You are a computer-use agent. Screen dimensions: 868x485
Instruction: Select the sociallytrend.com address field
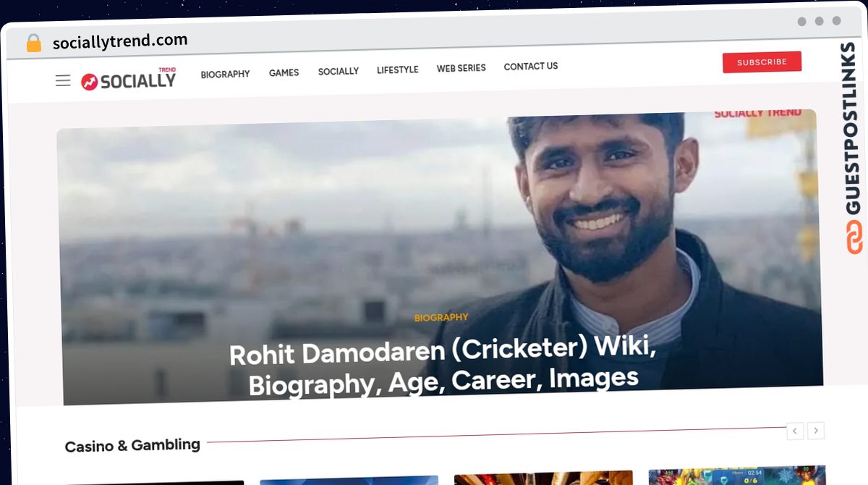pos(120,41)
